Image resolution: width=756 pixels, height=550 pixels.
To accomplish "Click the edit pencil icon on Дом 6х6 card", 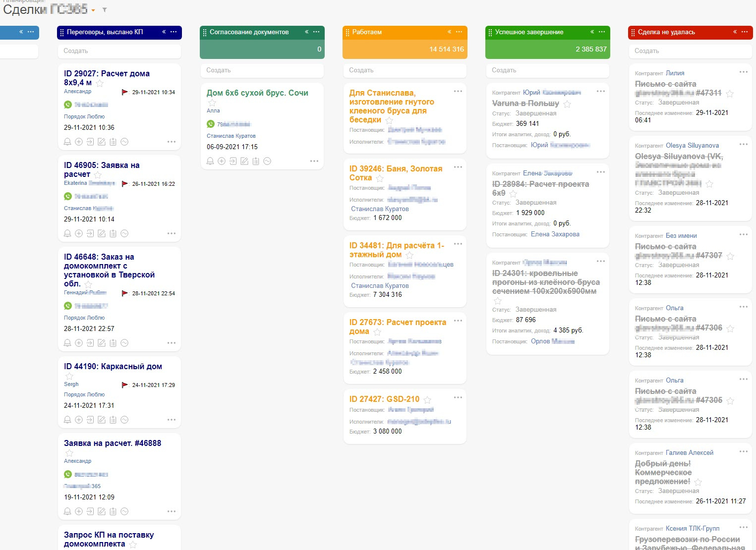I will click(x=244, y=161).
